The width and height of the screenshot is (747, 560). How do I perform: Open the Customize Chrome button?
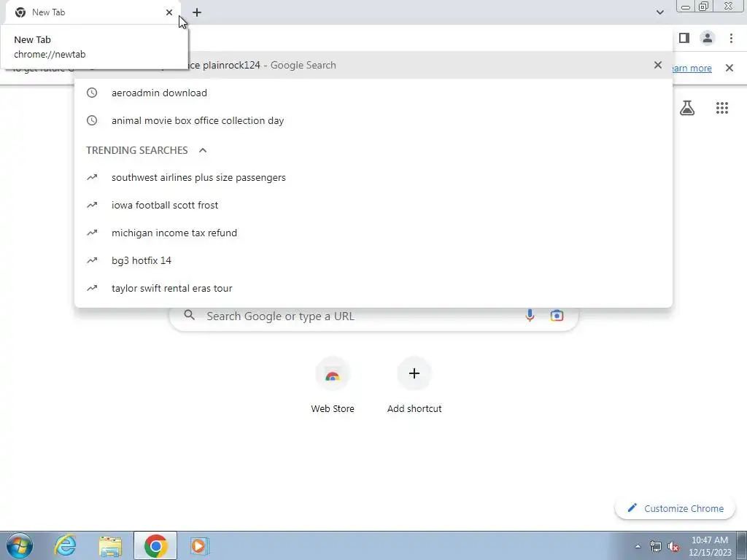tap(675, 508)
